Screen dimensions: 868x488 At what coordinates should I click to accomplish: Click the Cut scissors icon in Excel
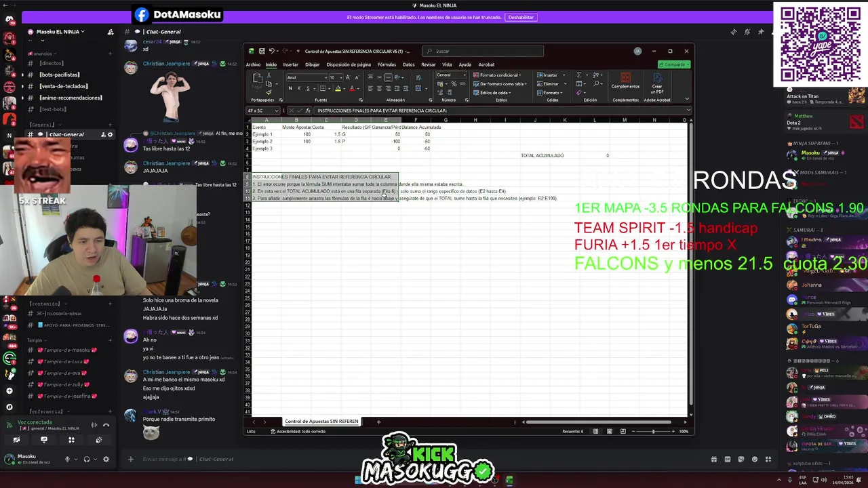[x=269, y=75]
